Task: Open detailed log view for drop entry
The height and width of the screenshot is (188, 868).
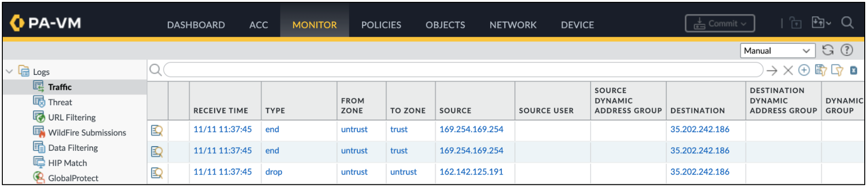Action: (157, 173)
